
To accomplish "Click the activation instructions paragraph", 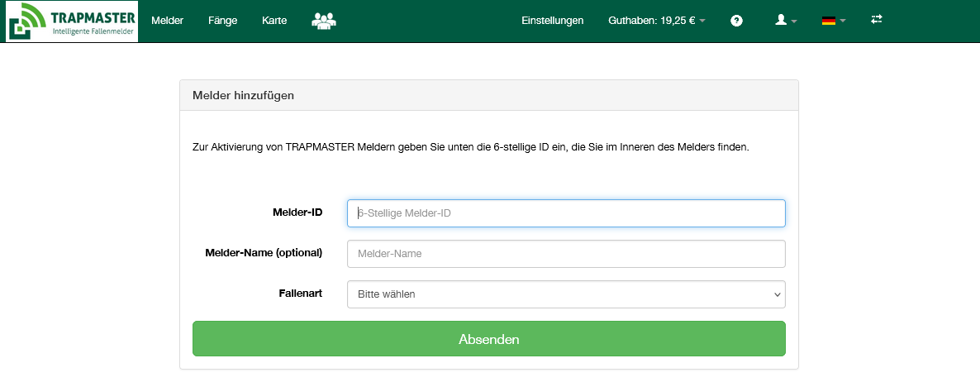I will pos(470,148).
